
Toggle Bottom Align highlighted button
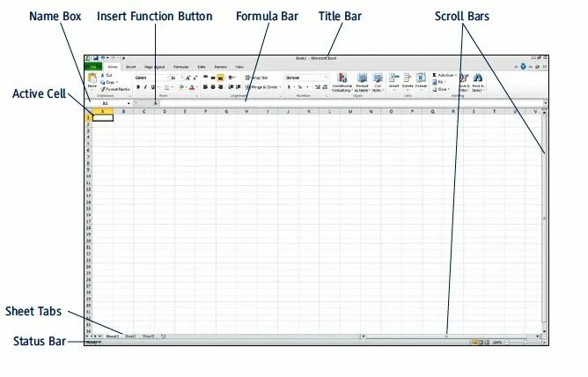coord(220,78)
